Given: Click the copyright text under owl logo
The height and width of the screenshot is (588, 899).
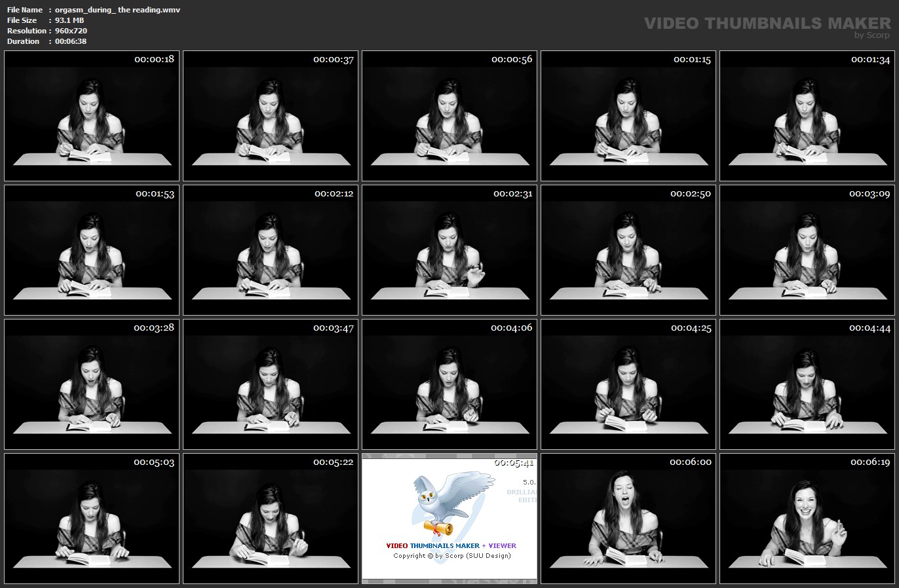Looking at the screenshot, I should [451, 556].
